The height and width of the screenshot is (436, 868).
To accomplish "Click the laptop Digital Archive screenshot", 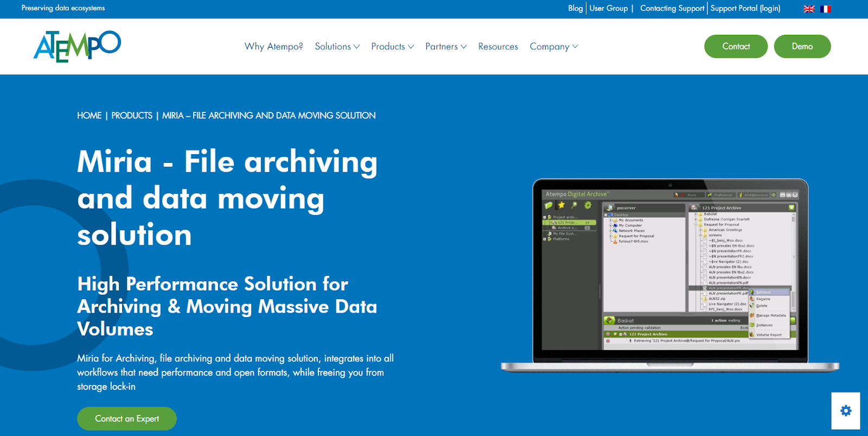I will pyautogui.click(x=670, y=275).
